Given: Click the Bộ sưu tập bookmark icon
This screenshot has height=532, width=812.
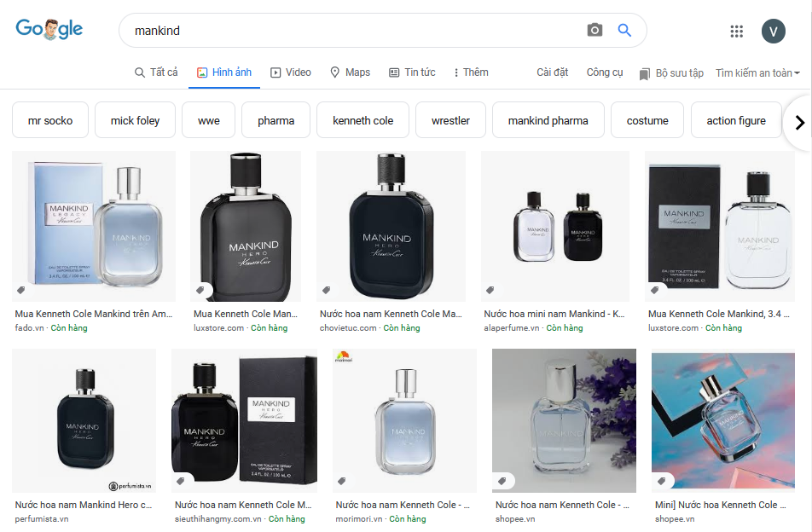Looking at the screenshot, I should [644, 74].
